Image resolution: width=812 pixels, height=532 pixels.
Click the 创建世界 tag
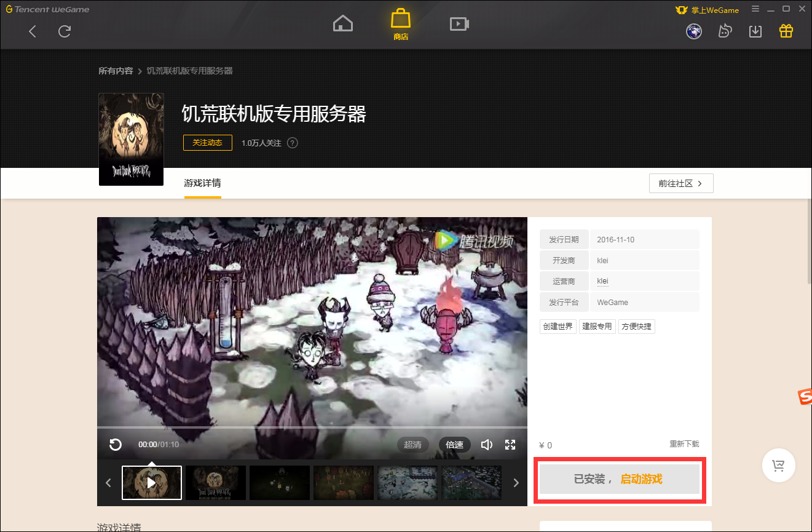(558, 327)
